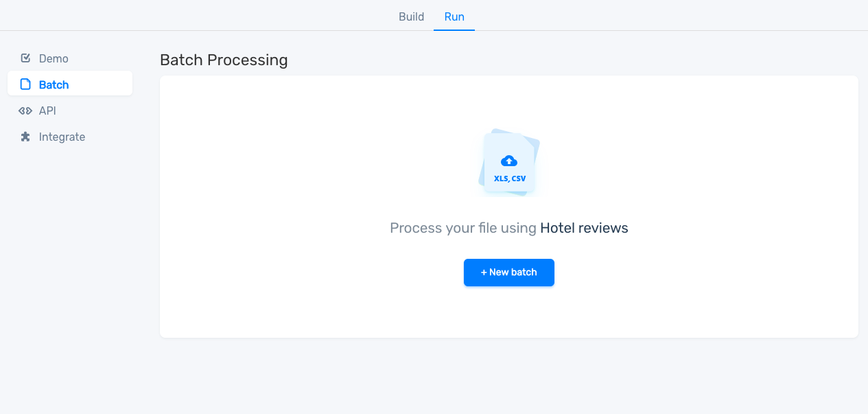Click the XLS, CSV file type label
The width and height of the screenshot is (868, 414).
click(510, 179)
